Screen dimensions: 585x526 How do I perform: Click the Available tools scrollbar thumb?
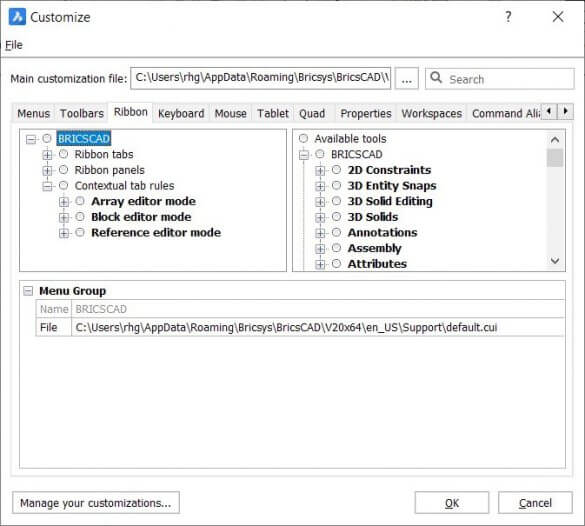click(x=555, y=157)
